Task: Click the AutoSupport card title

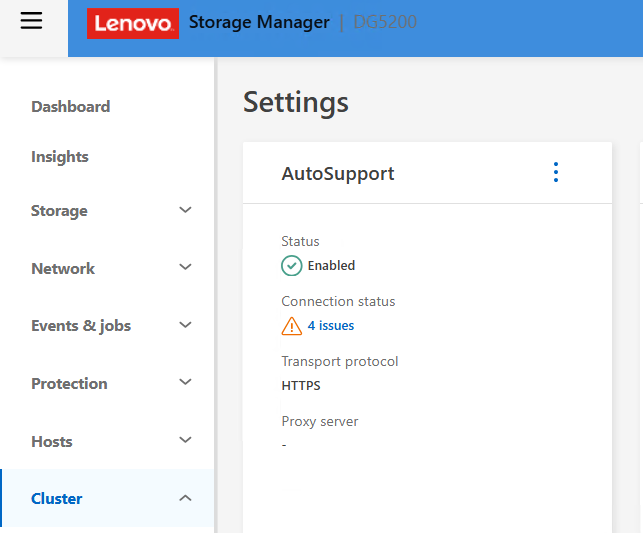Action: pyautogui.click(x=338, y=174)
